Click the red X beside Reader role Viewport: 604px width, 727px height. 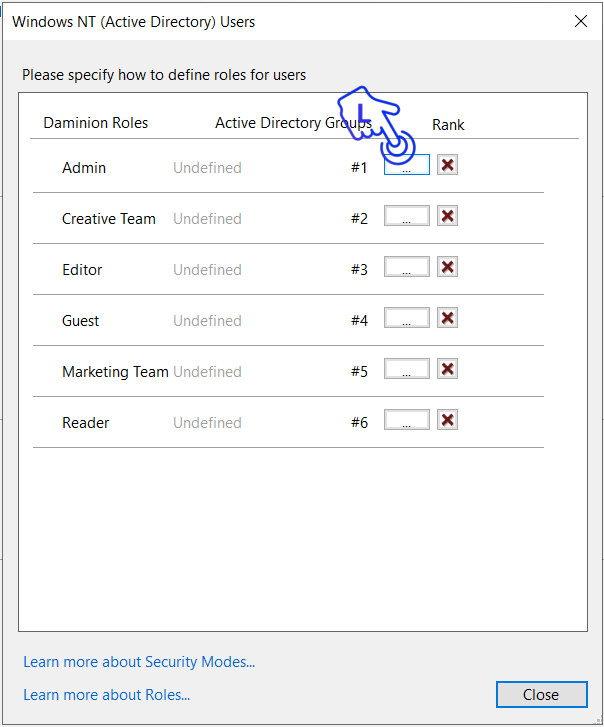[448, 420]
